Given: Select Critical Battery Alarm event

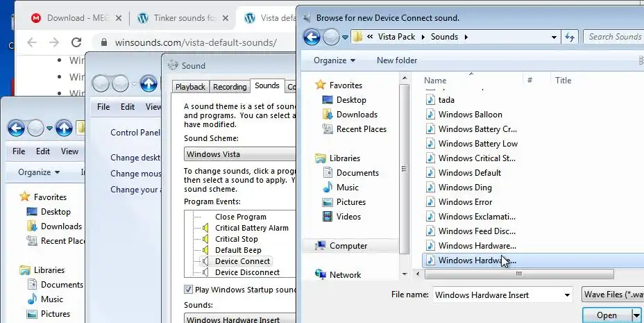Looking at the screenshot, I should click(251, 228).
